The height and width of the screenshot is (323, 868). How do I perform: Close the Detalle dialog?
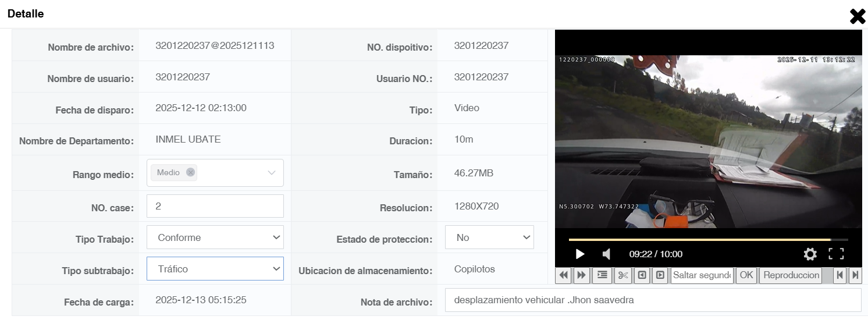(858, 16)
